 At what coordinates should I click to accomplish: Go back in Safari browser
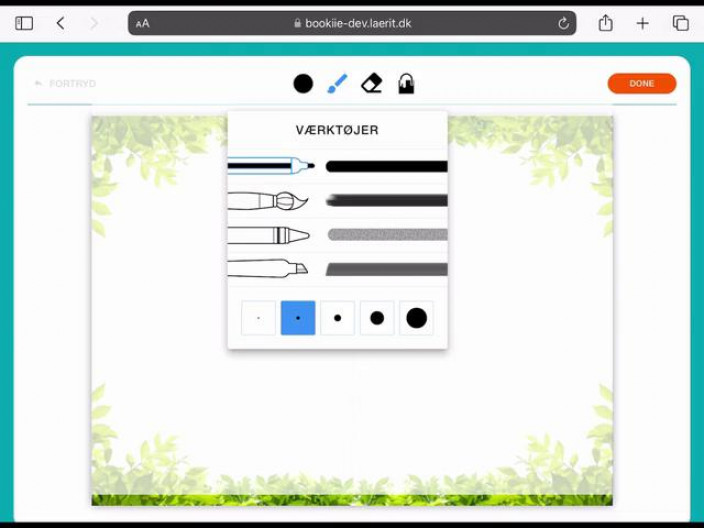tap(60, 23)
